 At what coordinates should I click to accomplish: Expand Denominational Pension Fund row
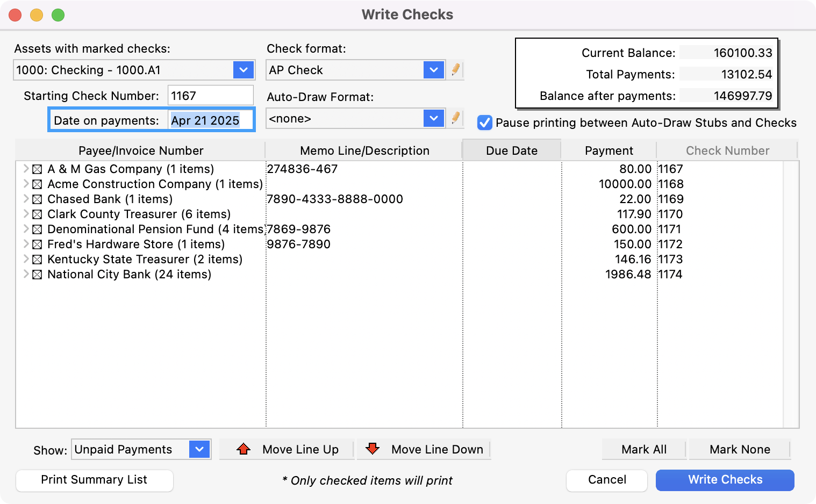[x=25, y=229]
